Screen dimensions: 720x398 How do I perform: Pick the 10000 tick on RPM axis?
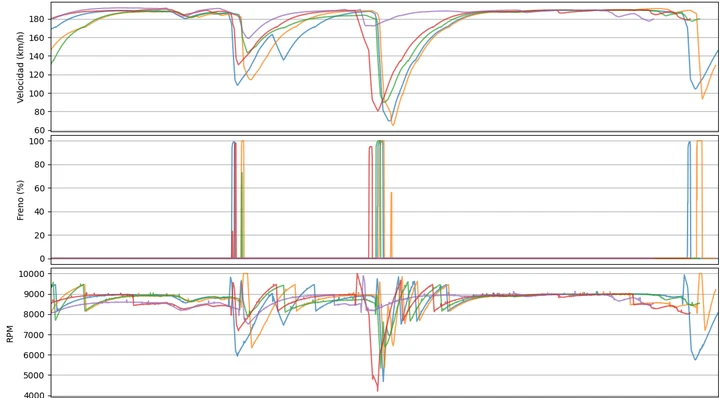[x=33, y=274]
